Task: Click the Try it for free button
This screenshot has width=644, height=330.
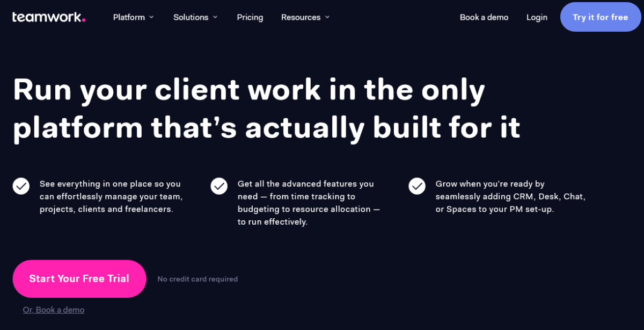Action: pyautogui.click(x=601, y=17)
